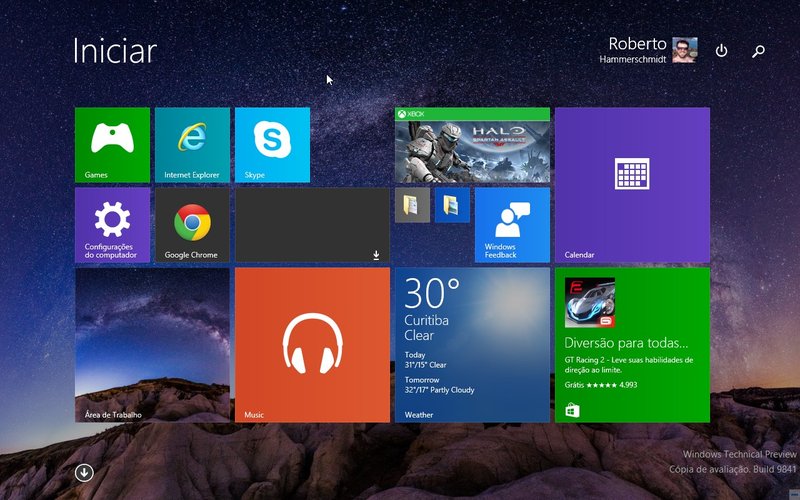This screenshot has width=800, height=500.
Task: Launch Internet Explorer tile
Action: tap(192, 145)
